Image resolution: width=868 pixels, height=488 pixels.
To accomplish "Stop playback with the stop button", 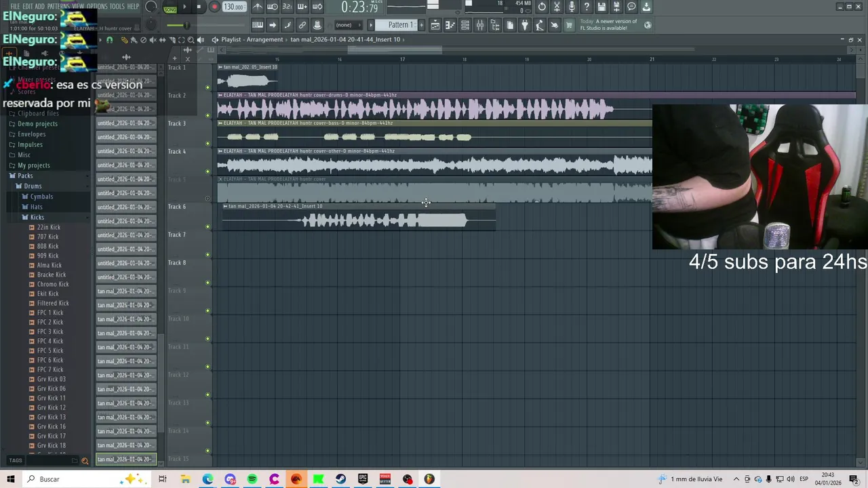I will (x=199, y=7).
